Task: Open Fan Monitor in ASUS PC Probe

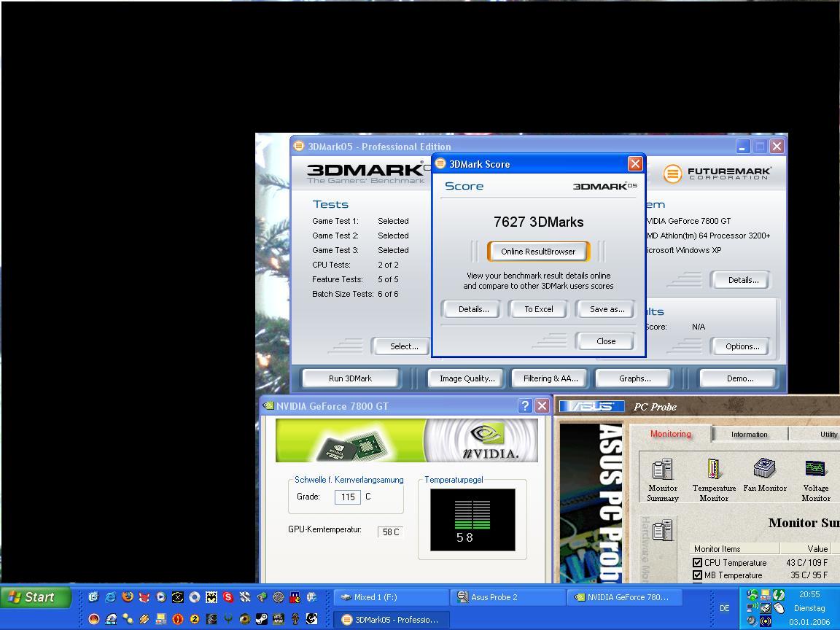Action: tap(764, 475)
